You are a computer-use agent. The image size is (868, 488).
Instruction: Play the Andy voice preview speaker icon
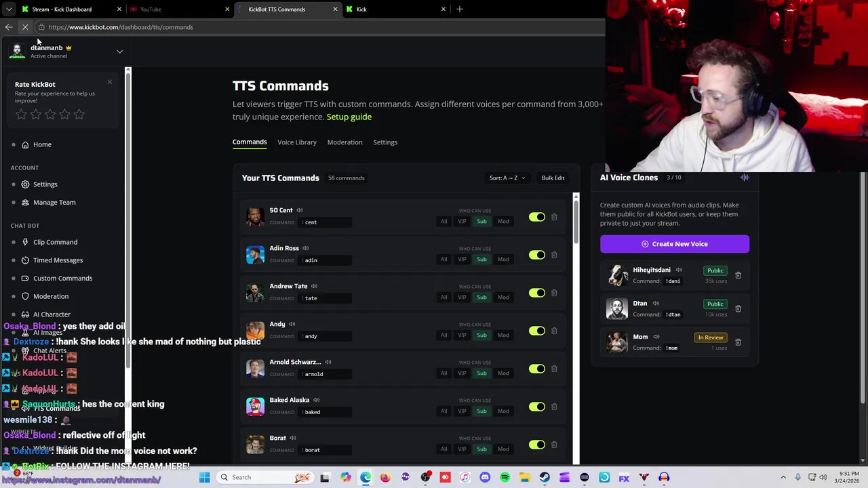pos(292,324)
